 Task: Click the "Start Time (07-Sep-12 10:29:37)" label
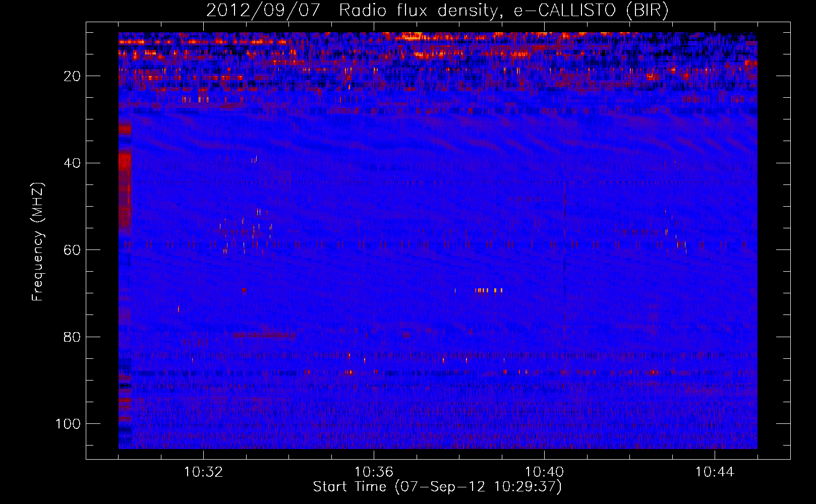click(x=437, y=487)
